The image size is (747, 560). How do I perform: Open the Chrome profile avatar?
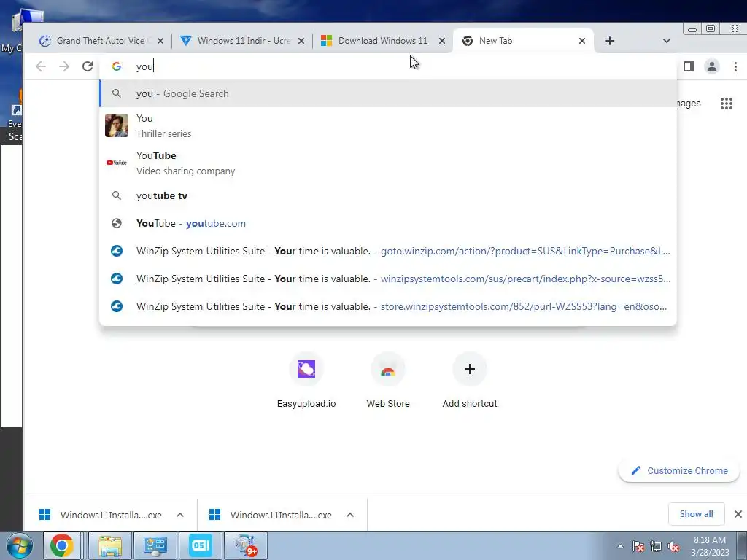(x=712, y=66)
